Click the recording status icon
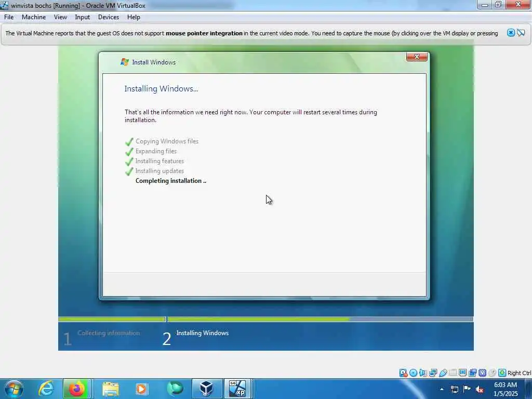 (x=472, y=373)
